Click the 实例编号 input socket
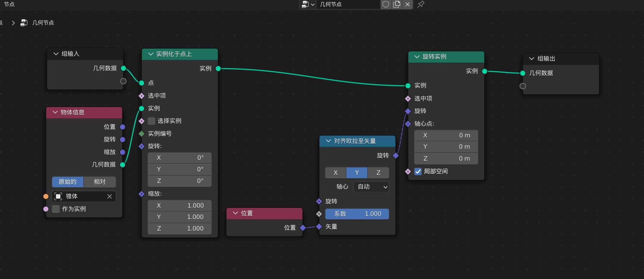Viewport: 644px width, 279px height. click(142, 134)
